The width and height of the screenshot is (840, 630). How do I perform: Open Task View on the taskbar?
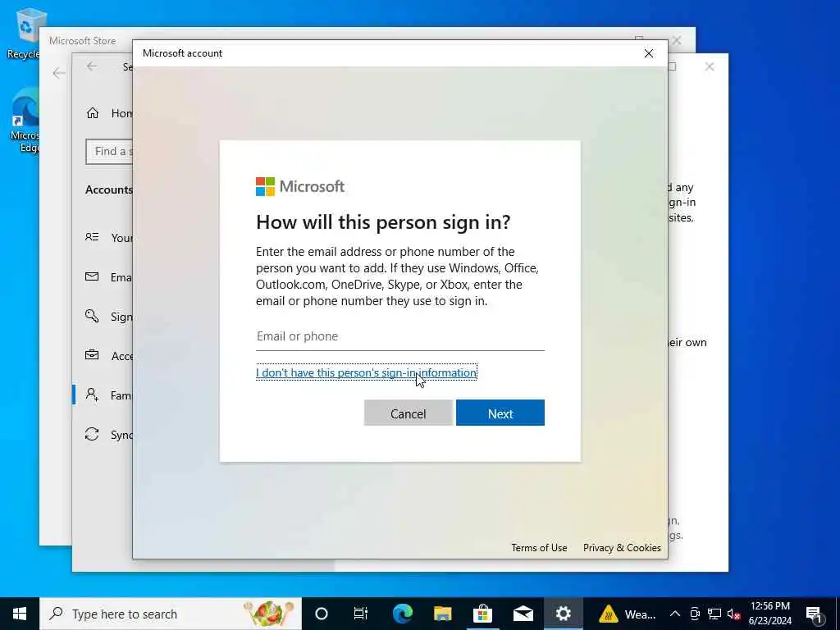pyautogui.click(x=361, y=614)
